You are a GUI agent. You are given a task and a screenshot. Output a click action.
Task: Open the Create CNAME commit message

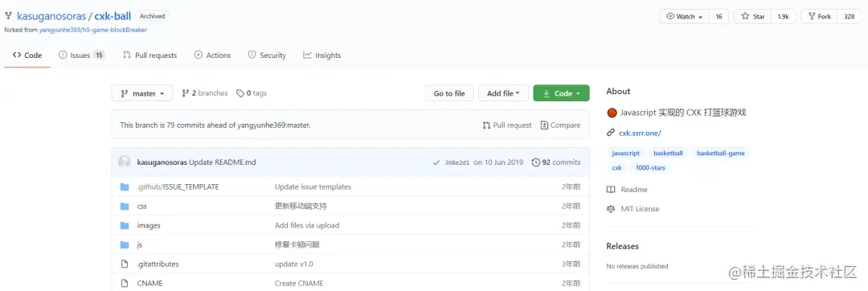(x=299, y=283)
